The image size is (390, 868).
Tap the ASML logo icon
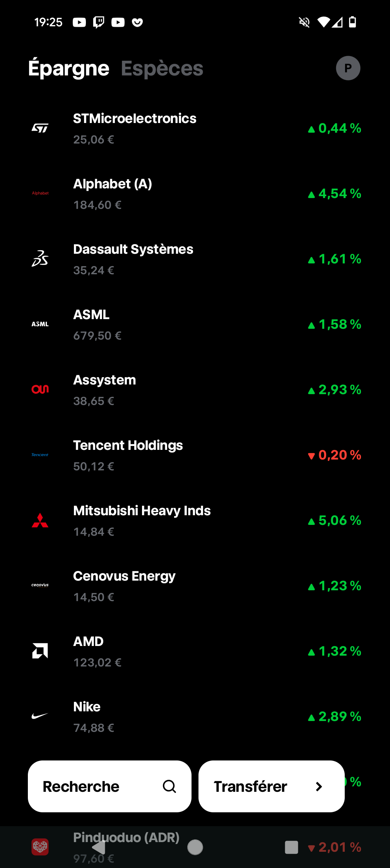40,324
